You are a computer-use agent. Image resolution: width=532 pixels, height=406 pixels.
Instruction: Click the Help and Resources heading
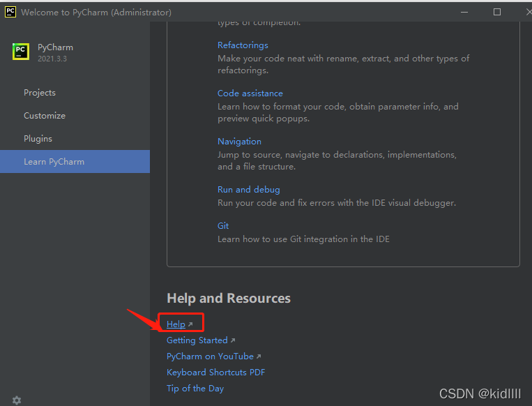(229, 298)
